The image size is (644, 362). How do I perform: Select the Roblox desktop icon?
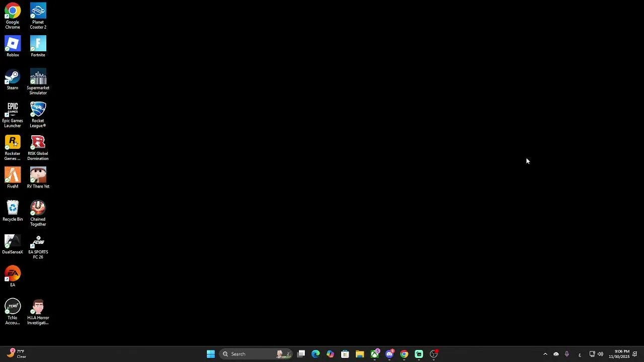[13, 46]
